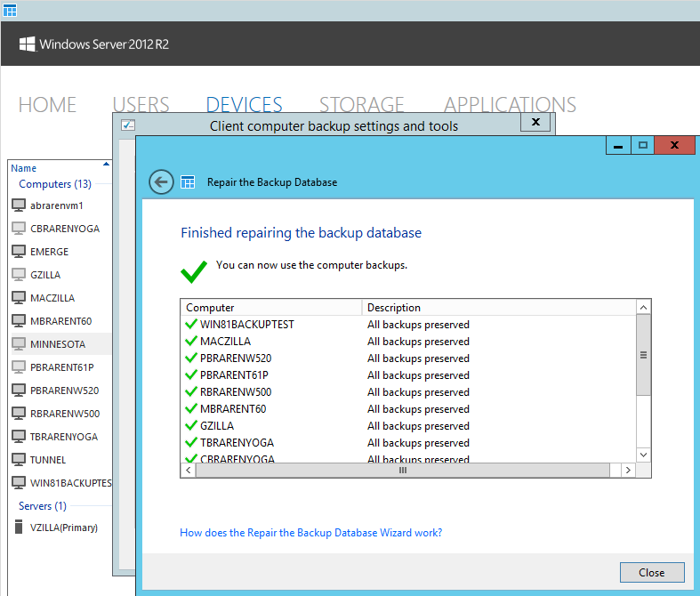Select VZILLA(Primary) server icon
Screen dimensions: 700x596
click(19, 527)
